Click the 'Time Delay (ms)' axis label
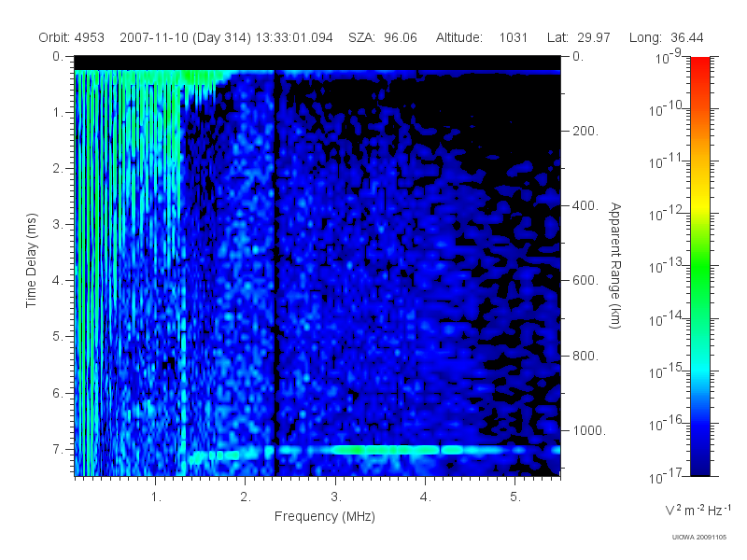This screenshot has height=560, width=747. [x=31, y=260]
